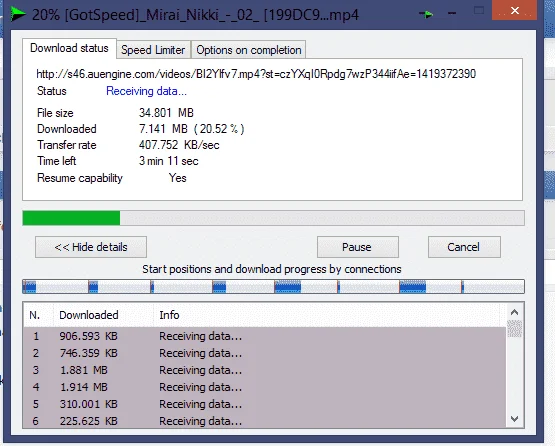This screenshot has height=446, width=555.
Task: Click the Receiving data... status text
Action: pos(146,91)
